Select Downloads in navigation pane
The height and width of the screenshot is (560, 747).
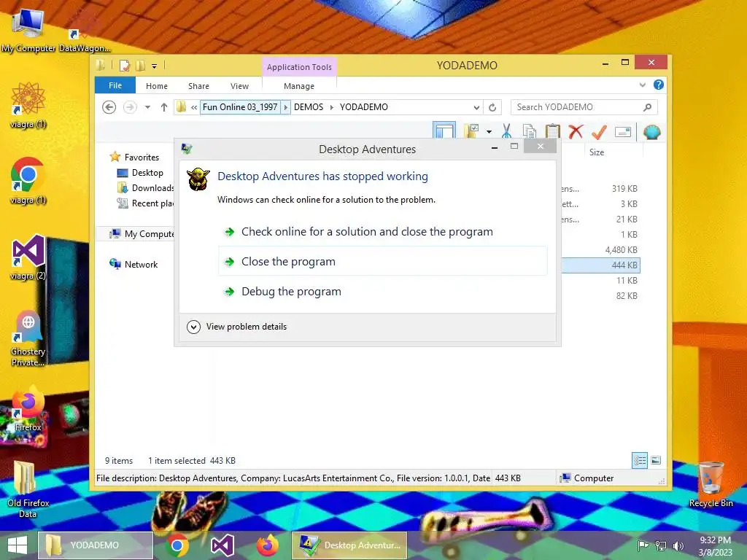pos(145,188)
